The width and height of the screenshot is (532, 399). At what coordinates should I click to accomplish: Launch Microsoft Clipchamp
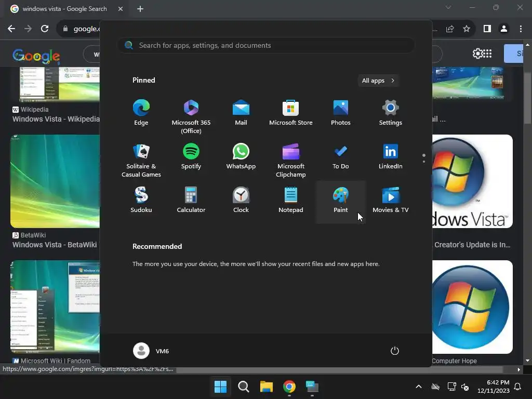pyautogui.click(x=291, y=161)
